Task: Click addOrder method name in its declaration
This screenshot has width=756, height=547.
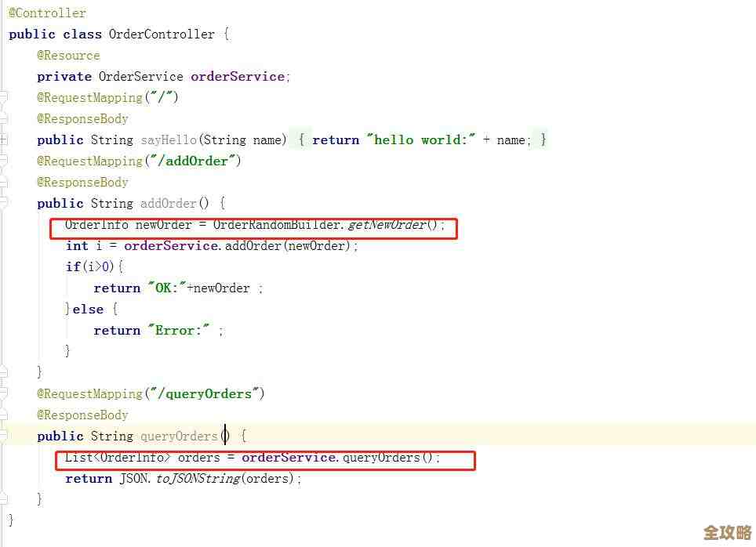Action: [169, 204]
